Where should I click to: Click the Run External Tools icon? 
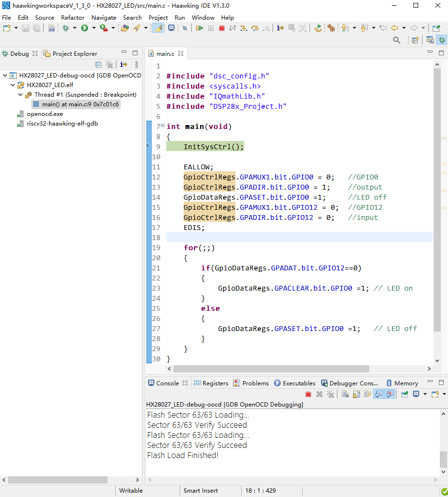[x=103, y=28]
